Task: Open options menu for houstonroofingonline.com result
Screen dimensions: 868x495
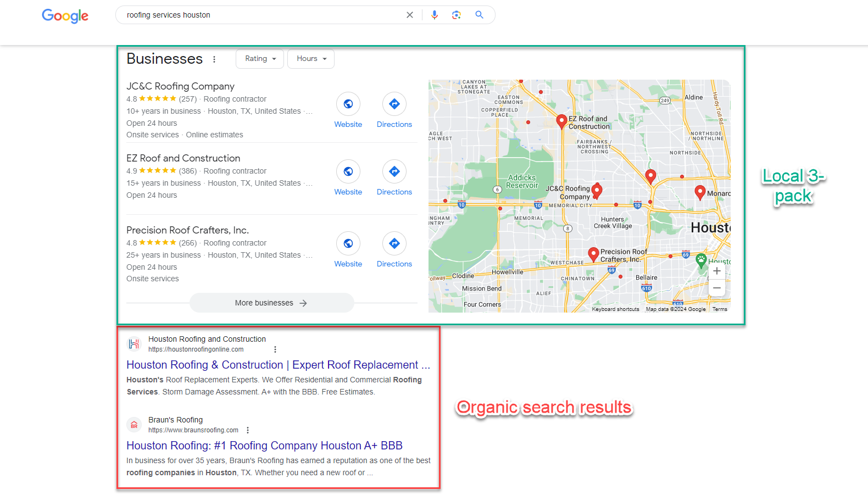Action: coord(275,349)
